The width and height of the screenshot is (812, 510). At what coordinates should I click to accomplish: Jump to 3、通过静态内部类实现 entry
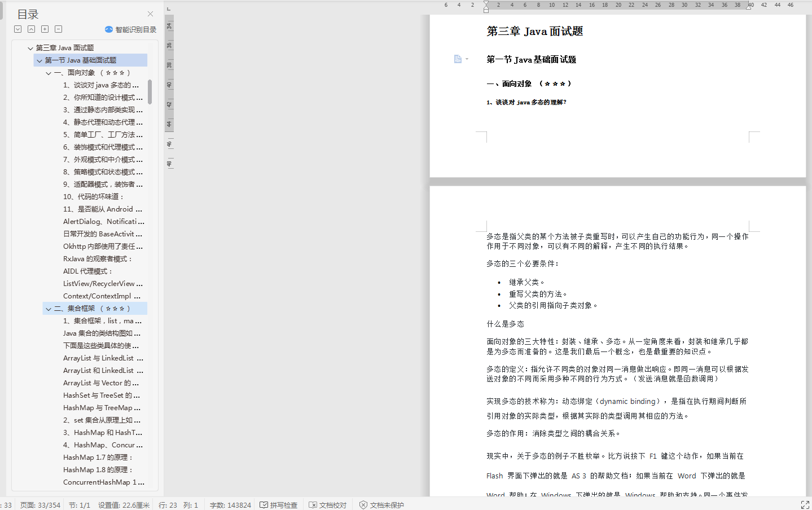click(103, 110)
